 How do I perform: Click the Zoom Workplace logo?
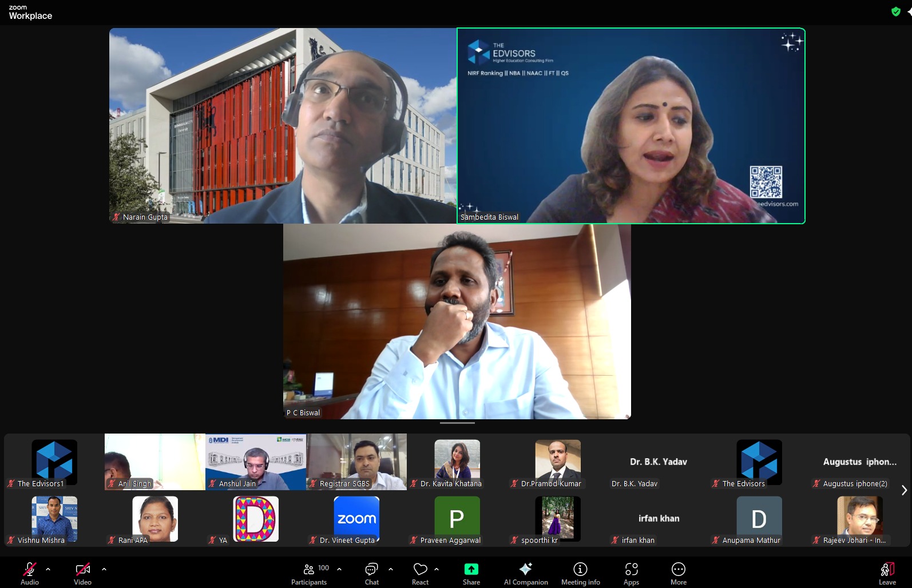coord(30,12)
